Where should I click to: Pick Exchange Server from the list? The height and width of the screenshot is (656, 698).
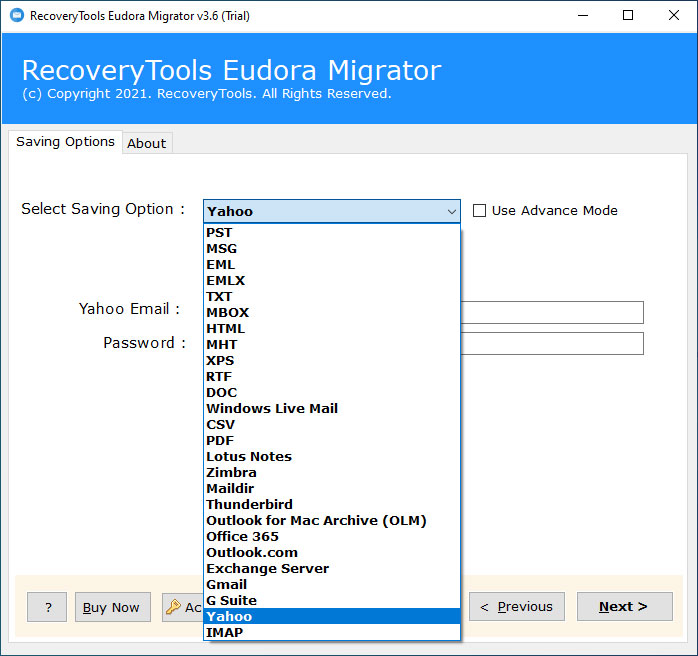click(332, 569)
